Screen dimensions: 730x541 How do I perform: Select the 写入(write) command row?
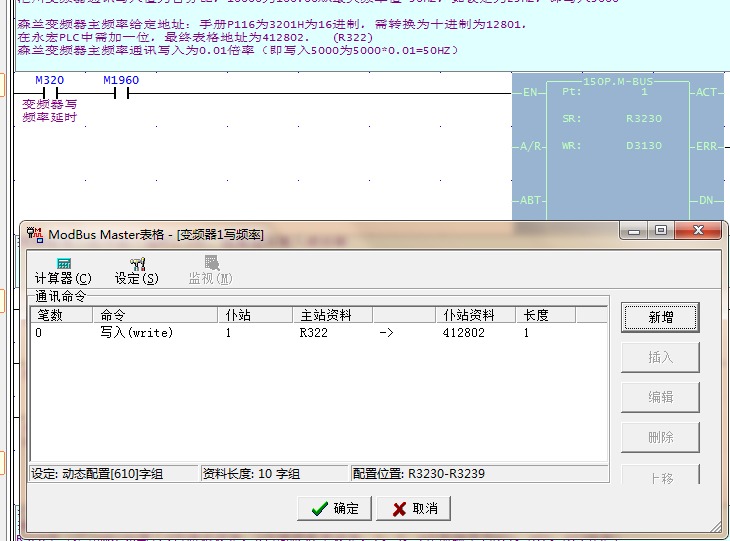pyautogui.click(x=136, y=333)
